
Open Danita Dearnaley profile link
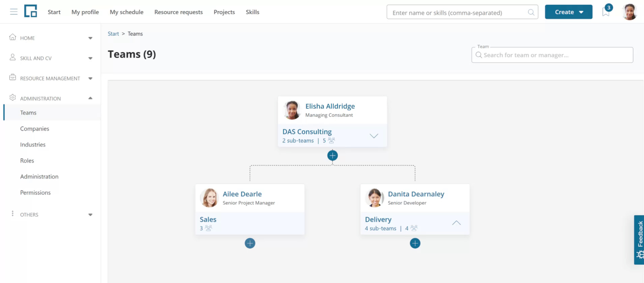416,194
